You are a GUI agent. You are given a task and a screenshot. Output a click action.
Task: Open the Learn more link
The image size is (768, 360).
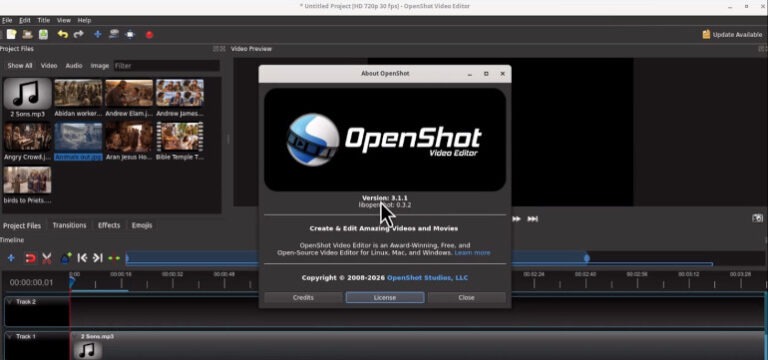(x=472, y=253)
